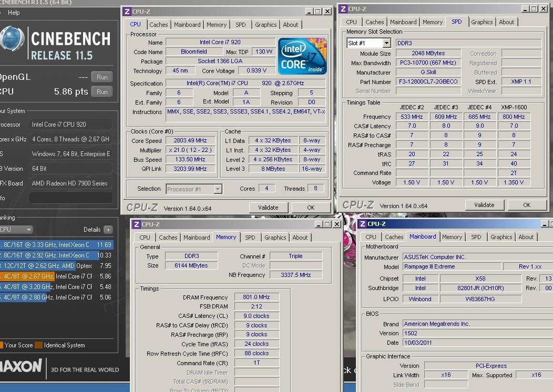553x392 pixels.
Task: Click the Channel # value Triple
Action: pos(296,256)
